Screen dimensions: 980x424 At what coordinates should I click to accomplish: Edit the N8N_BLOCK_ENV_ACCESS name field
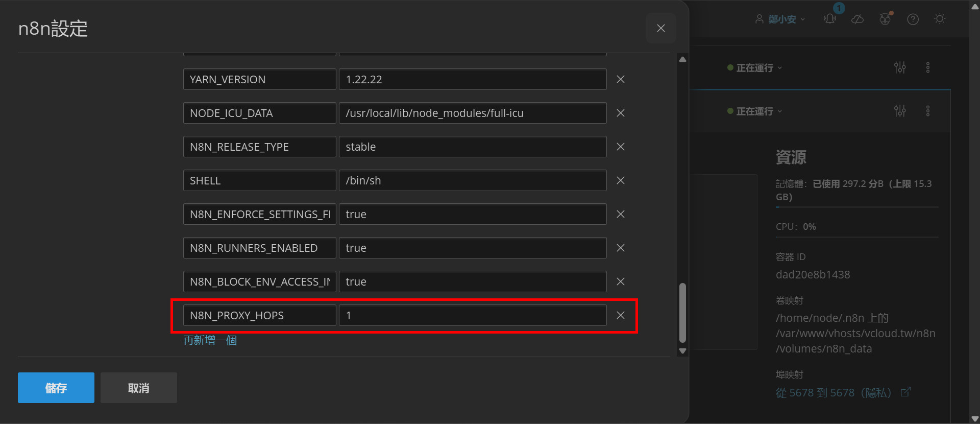pos(260,281)
